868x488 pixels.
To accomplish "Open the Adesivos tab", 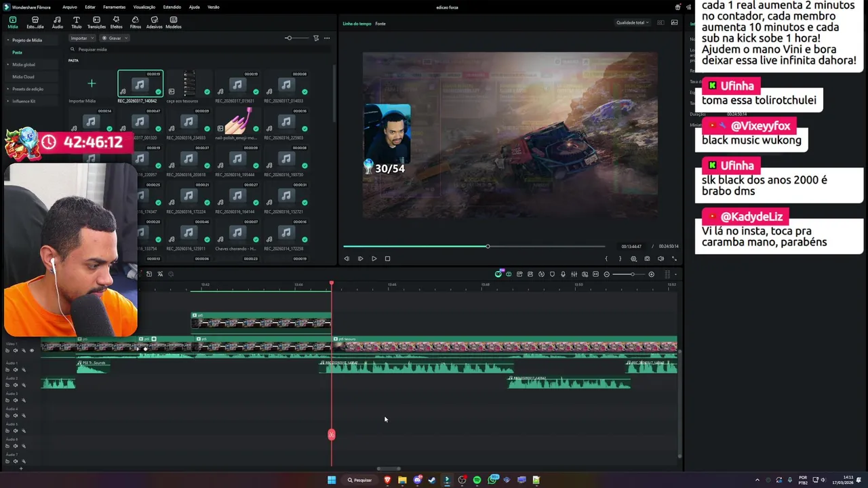I will tap(154, 22).
